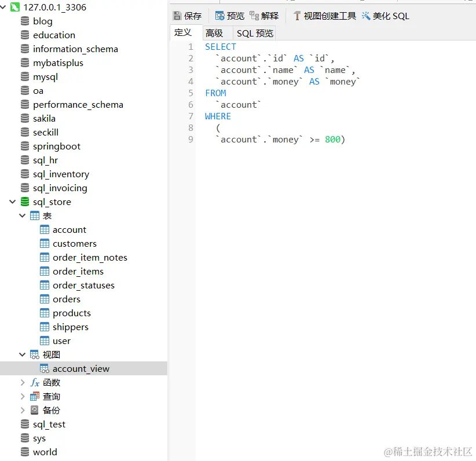
Task: Click the orders table icon
Action: [x=45, y=299]
